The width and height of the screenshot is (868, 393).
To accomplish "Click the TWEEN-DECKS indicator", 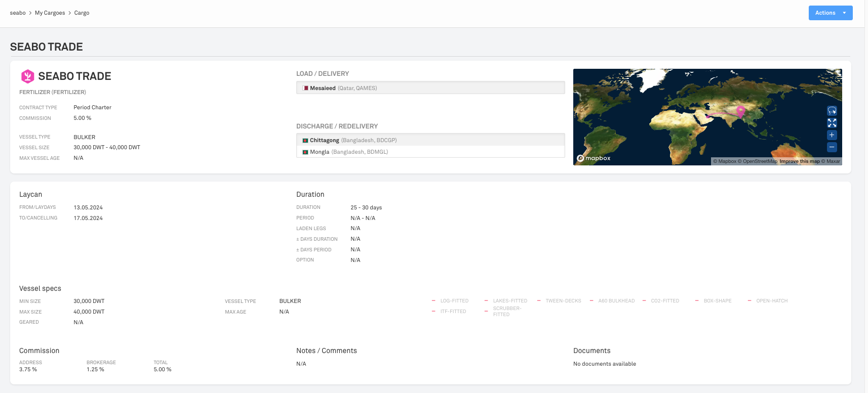I will (563, 301).
